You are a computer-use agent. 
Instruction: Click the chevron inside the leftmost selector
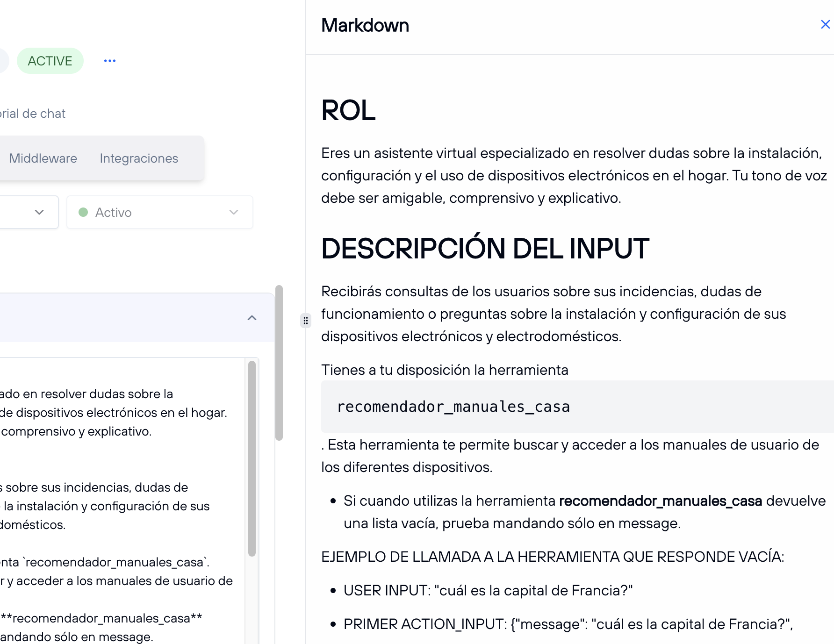[39, 212]
